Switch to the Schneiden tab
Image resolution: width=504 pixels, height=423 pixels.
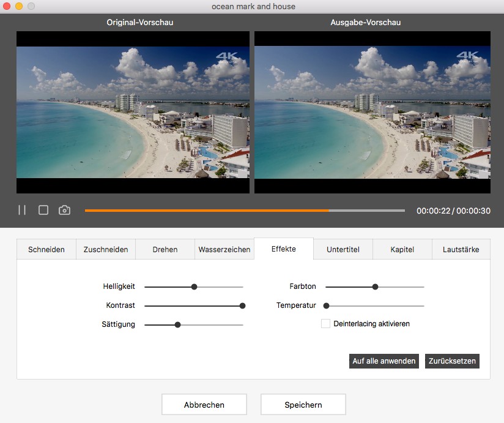pos(46,249)
